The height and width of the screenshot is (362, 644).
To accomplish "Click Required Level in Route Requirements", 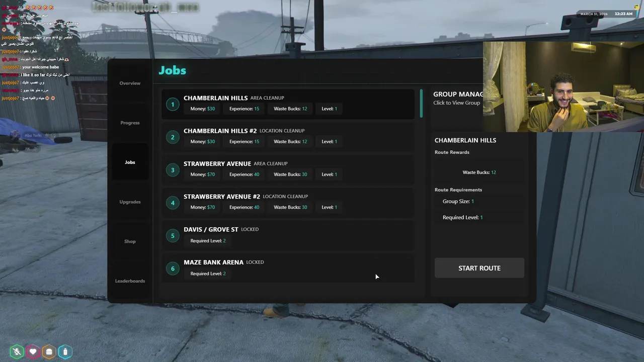I will tap(462, 217).
